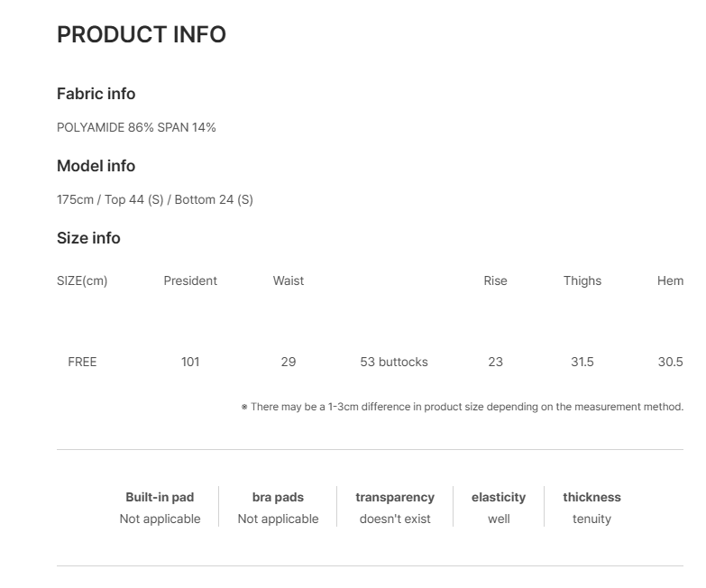
Task: Click the Rise column header
Action: click(x=495, y=281)
